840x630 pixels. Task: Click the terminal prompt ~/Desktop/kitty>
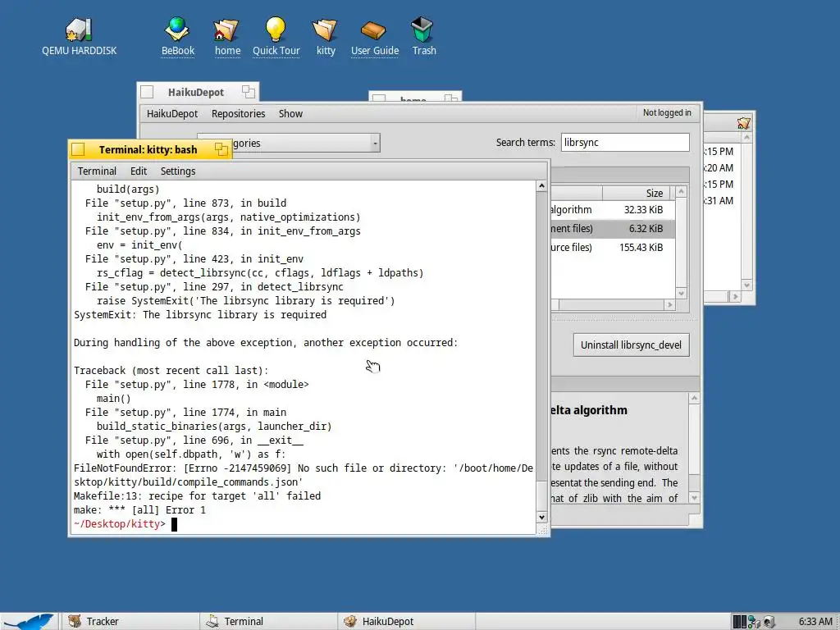coord(120,524)
